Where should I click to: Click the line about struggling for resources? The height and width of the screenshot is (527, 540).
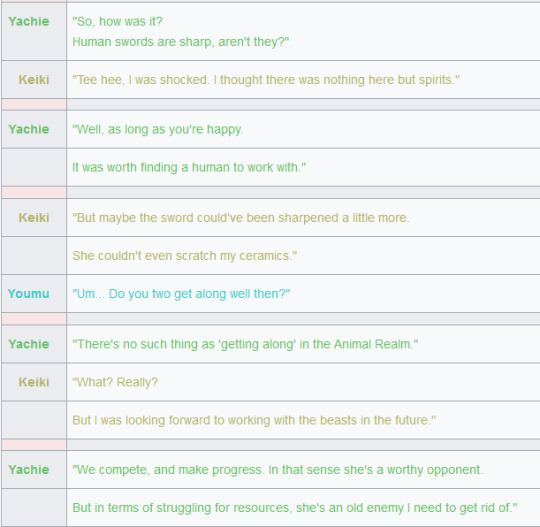click(x=295, y=508)
